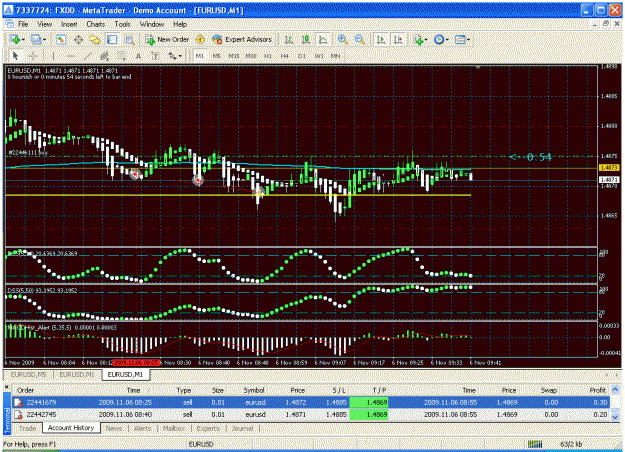Open the Trade terminal tab
This screenshot has height=452, width=625.
click(x=28, y=428)
